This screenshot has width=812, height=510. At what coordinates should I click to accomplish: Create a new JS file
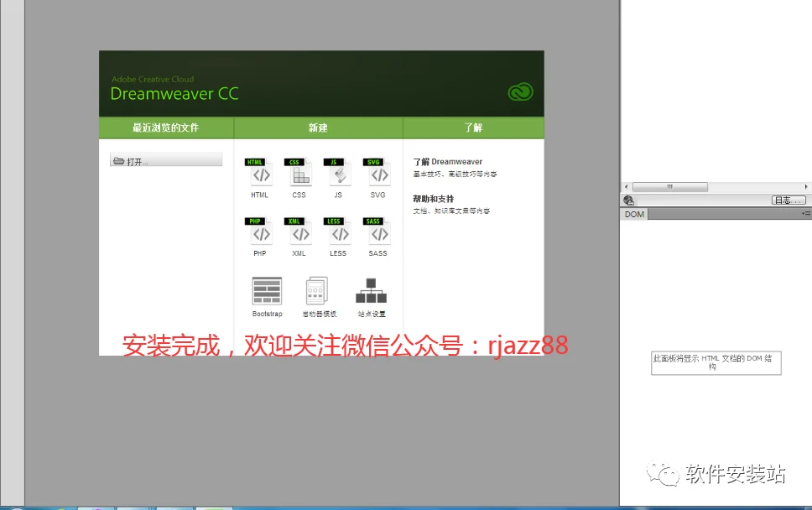point(338,178)
